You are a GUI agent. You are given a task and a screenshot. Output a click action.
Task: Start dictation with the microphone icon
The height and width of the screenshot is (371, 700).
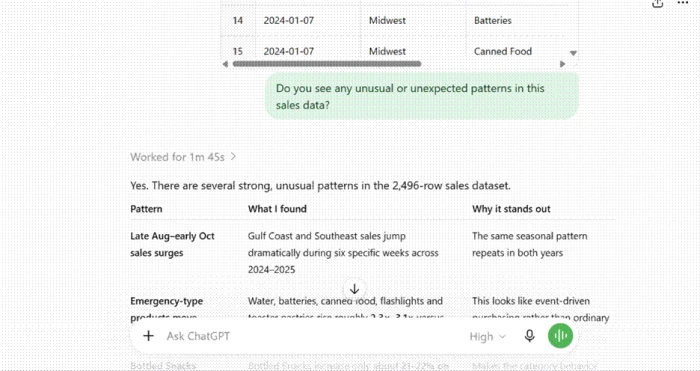[x=529, y=336]
